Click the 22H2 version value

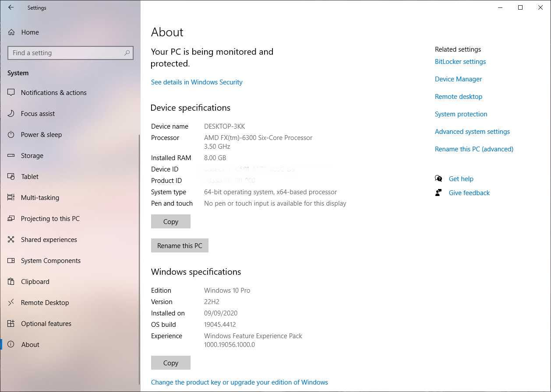click(x=212, y=302)
